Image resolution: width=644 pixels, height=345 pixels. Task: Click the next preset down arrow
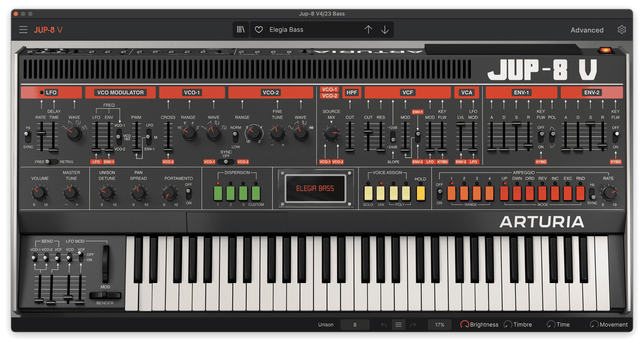[385, 30]
